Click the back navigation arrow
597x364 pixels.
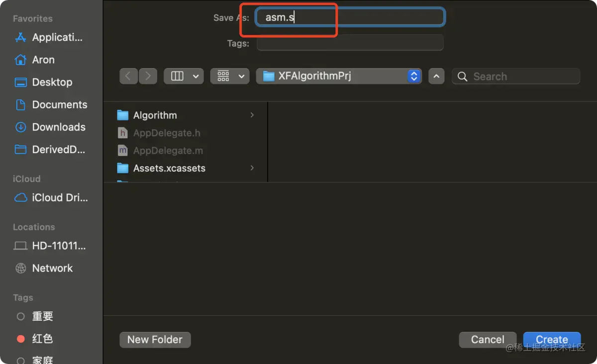point(128,76)
